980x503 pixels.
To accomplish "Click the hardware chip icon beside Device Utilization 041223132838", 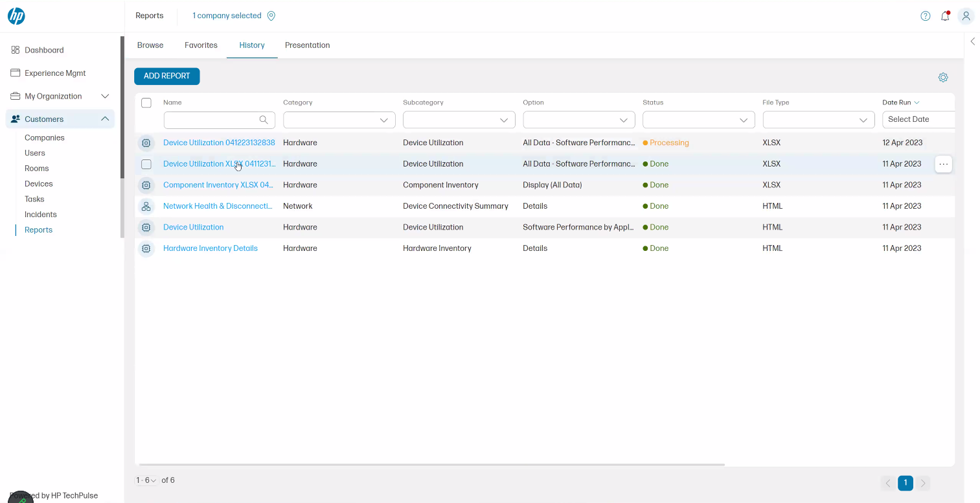I will 146,143.
